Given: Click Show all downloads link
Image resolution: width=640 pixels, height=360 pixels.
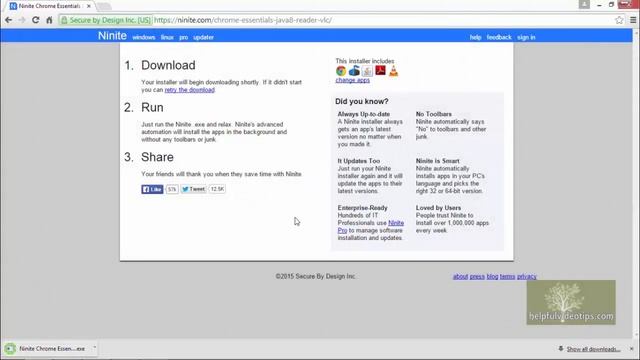Looking at the screenshot, I should point(593,349).
